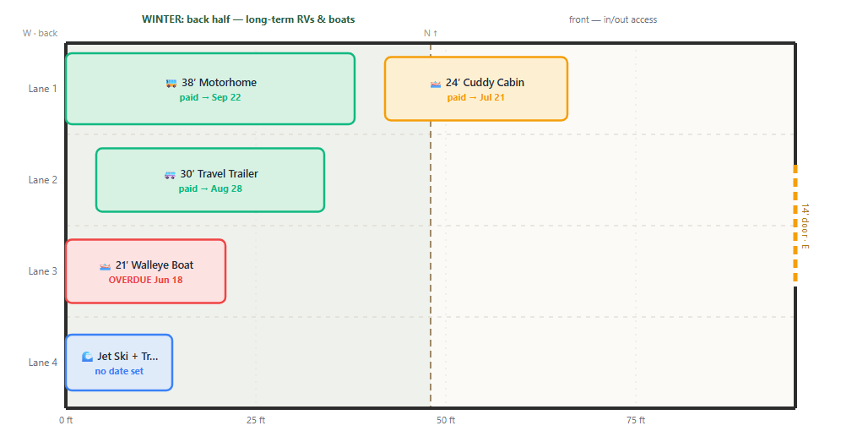The image size is (868, 442).
Task: Click the 'paid → Jul 21' status text
Action: pyautogui.click(x=476, y=97)
